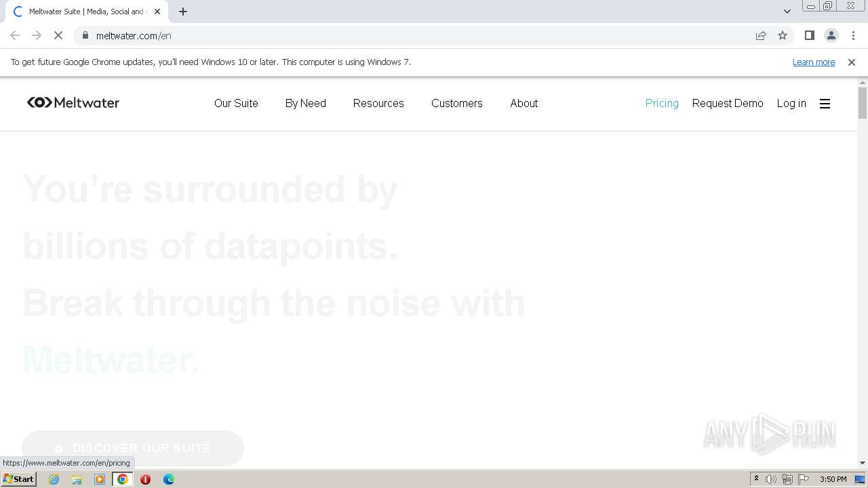Go to the Pricing page
Image resolution: width=868 pixels, height=488 pixels.
pyautogui.click(x=662, y=103)
